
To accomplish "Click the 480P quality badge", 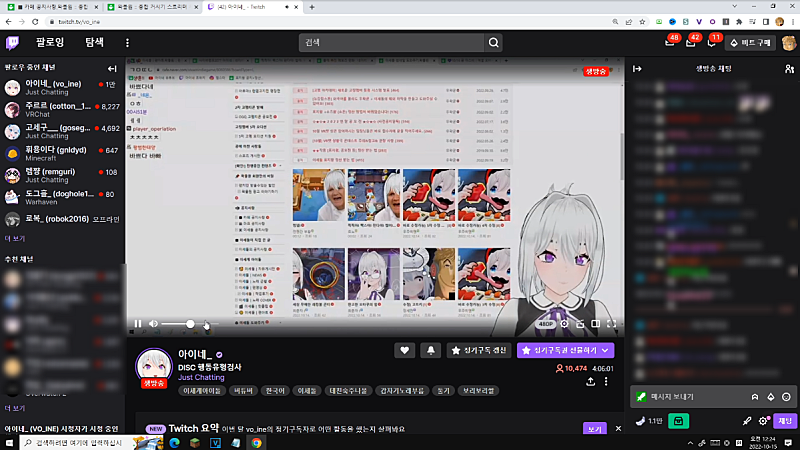I will (545, 324).
